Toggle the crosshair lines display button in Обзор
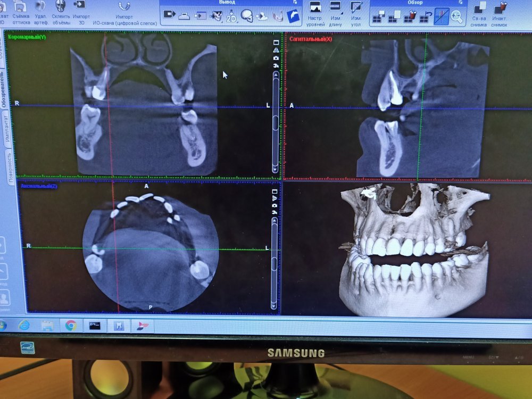This screenshot has height=399, width=532. click(x=442, y=16)
